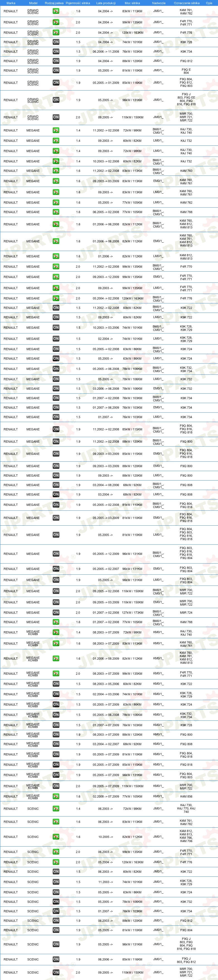
Task: Click ON icon in Megane 127kW/173KM row
Action: pyautogui.click(x=56, y=613)
